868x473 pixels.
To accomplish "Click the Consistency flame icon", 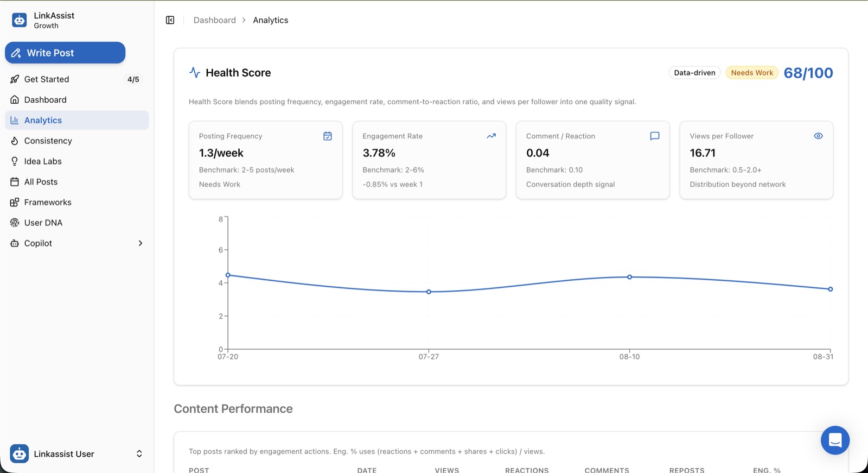I will tap(15, 141).
